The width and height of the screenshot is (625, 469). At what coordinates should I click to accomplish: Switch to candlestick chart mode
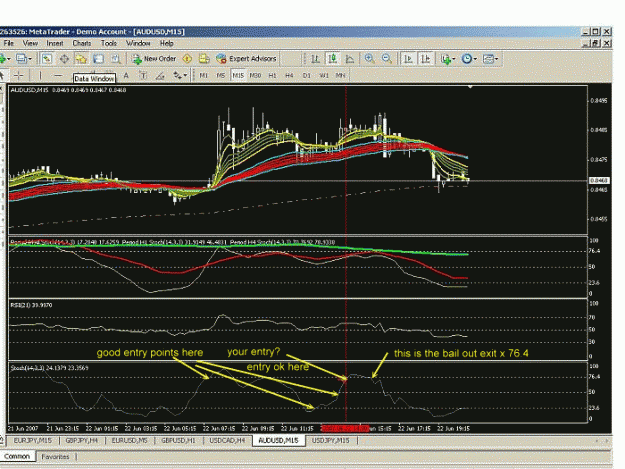(x=332, y=59)
